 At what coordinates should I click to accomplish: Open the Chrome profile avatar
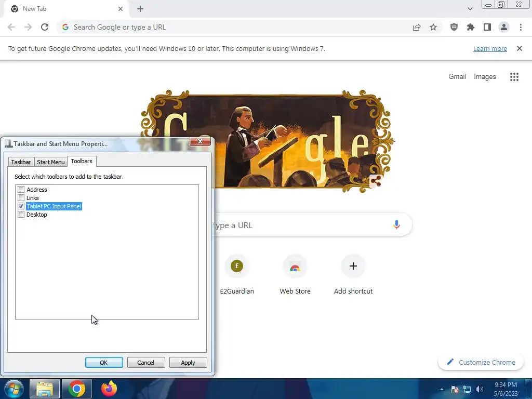(x=504, y=27)
